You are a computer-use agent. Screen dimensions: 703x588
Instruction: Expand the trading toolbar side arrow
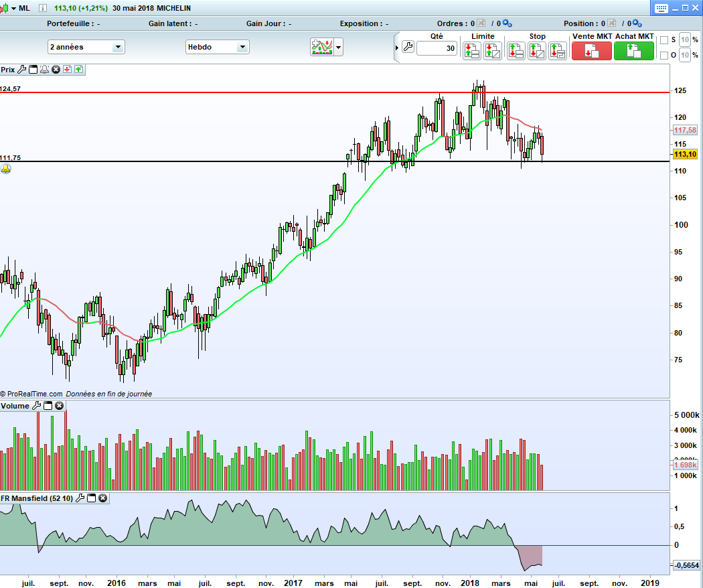(x=397, y=48)
